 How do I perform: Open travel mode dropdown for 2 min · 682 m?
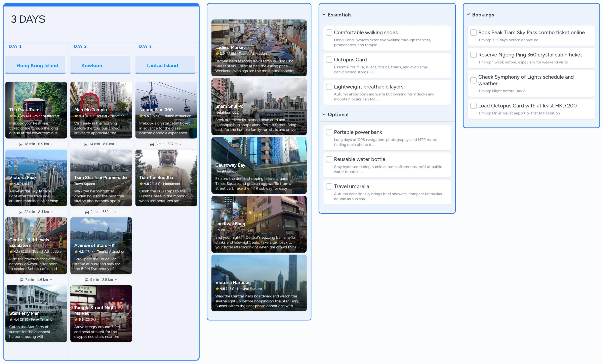pyautogui.click(x=115, y=212)
